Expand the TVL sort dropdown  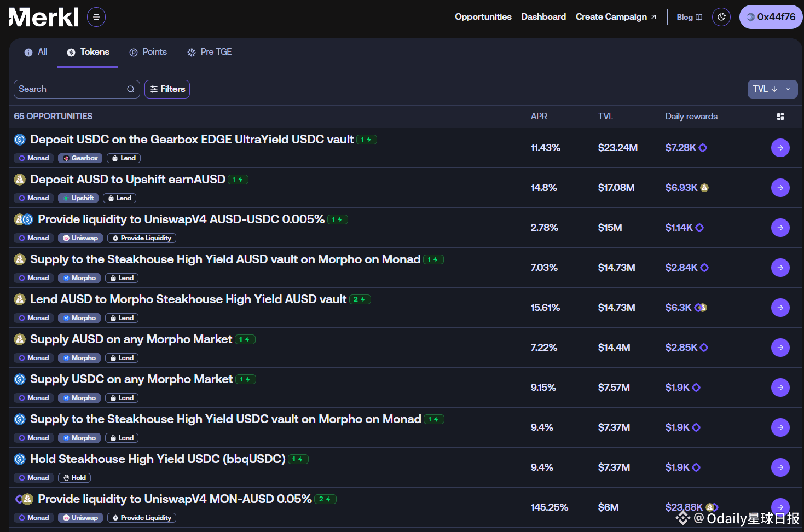click(x=788, y=89)
